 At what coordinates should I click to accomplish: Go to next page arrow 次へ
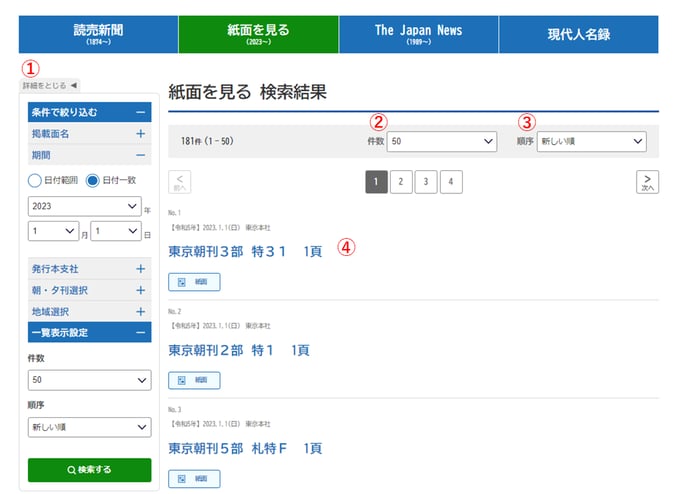647,182
